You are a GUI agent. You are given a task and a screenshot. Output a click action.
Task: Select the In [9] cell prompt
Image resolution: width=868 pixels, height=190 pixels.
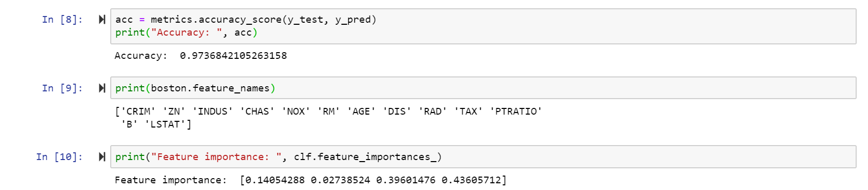tap(62, 88)
